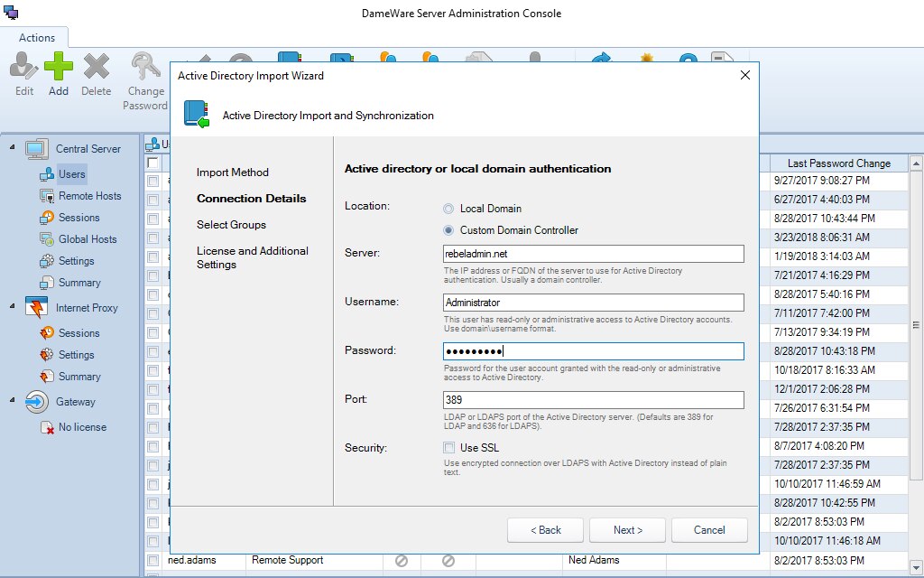Click the No license icon
This screenshot has width=924, height=578.
(46, 426)
